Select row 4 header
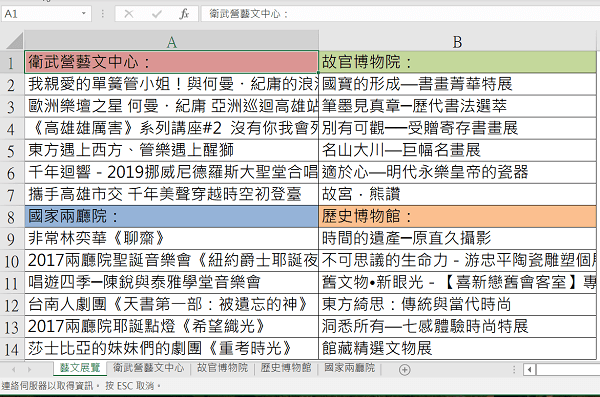 point(12,129)
